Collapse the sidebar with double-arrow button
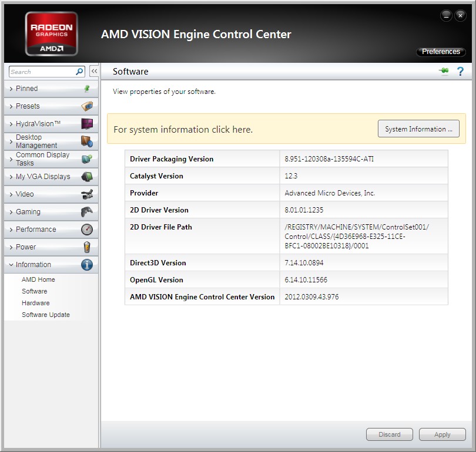The height and width of the screenshot is (452, 476). pos(94,71)
